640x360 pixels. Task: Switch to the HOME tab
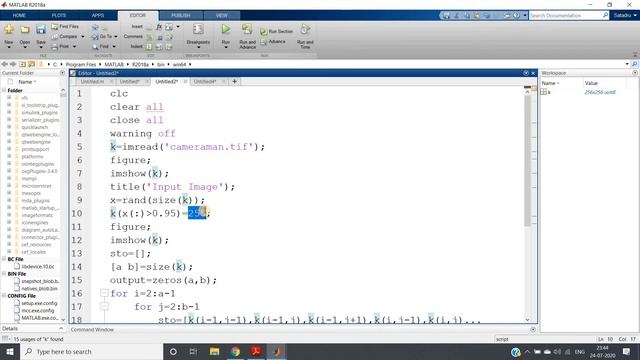coord(19,16)
